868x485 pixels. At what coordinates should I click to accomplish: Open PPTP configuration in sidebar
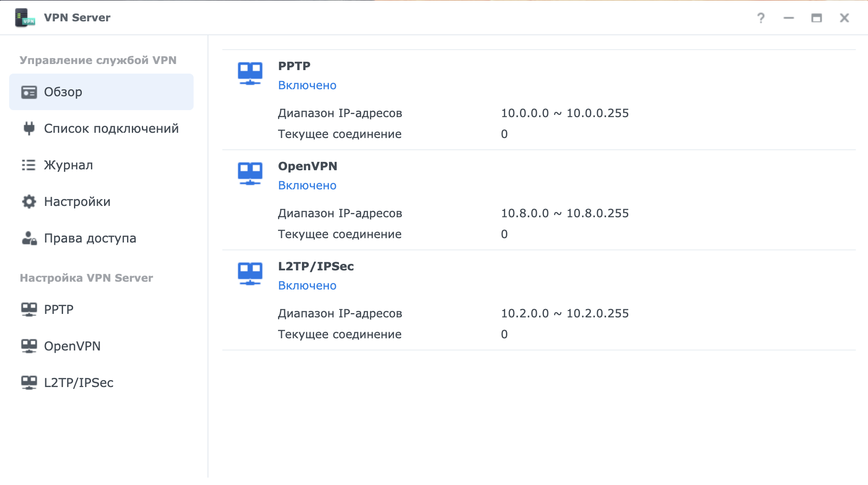click(x=59, y=310)
